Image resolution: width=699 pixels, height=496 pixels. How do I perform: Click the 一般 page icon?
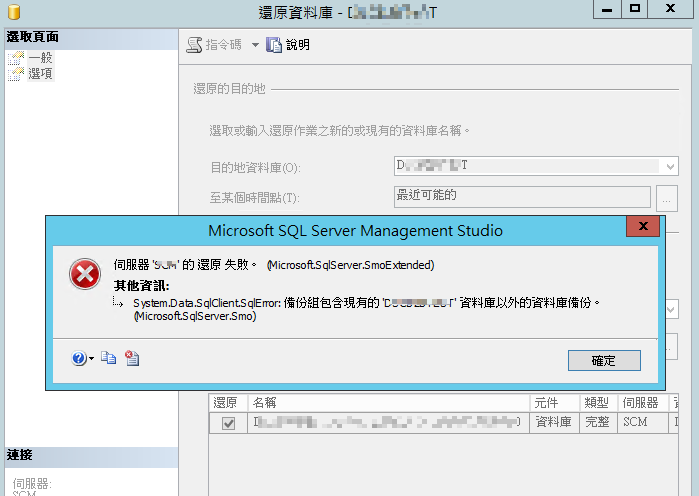click(16, 58)
